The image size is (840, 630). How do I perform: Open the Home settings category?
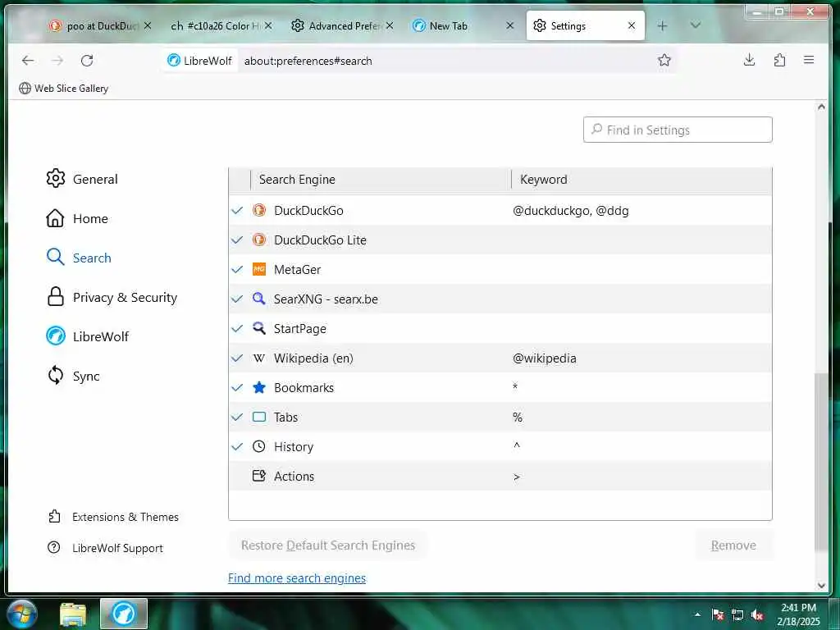(77, 218)
